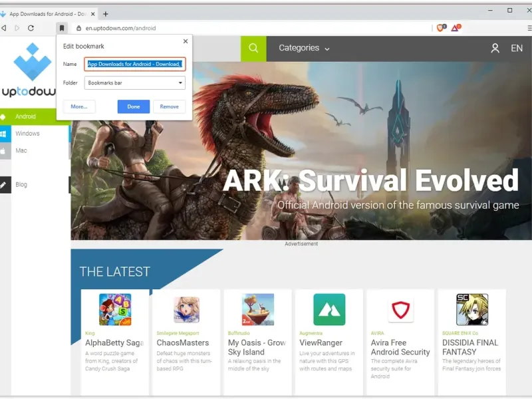Screen dimensions: 532x399
Task: Click the Windows platform logo icon
Action: point(4,134)
